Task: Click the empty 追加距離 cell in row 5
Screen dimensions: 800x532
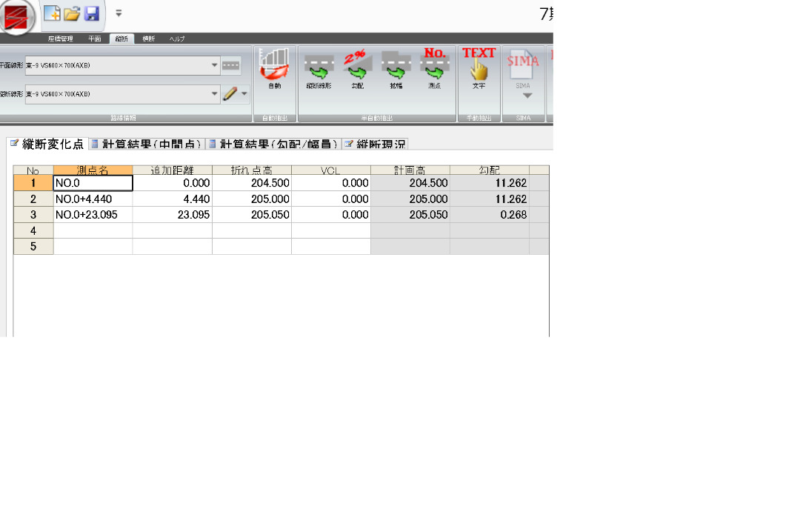Action: 173,246
